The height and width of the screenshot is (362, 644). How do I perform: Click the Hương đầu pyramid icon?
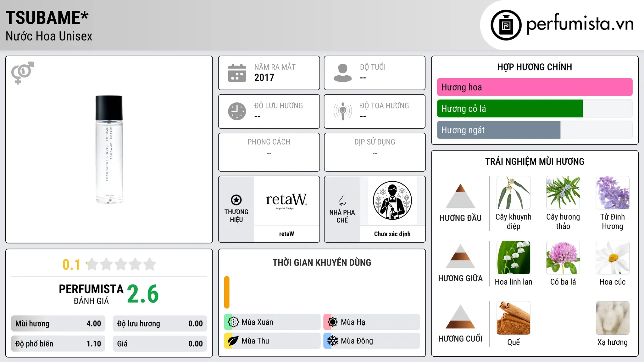461,196
